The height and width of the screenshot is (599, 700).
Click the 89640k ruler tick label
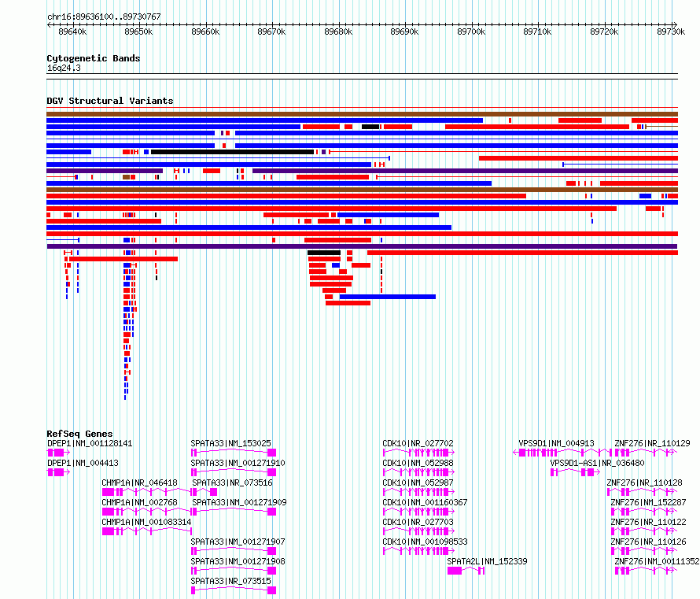(x=73, y=31)
